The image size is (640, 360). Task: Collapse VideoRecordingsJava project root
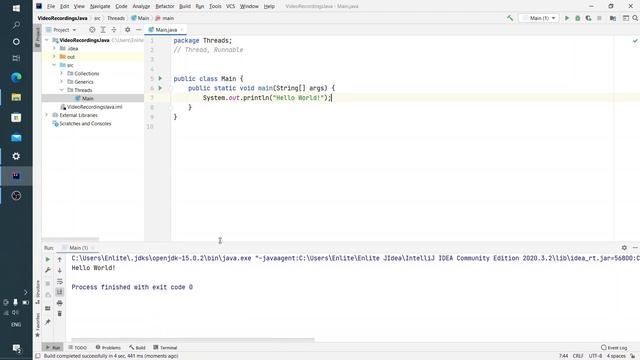[47, 40]
